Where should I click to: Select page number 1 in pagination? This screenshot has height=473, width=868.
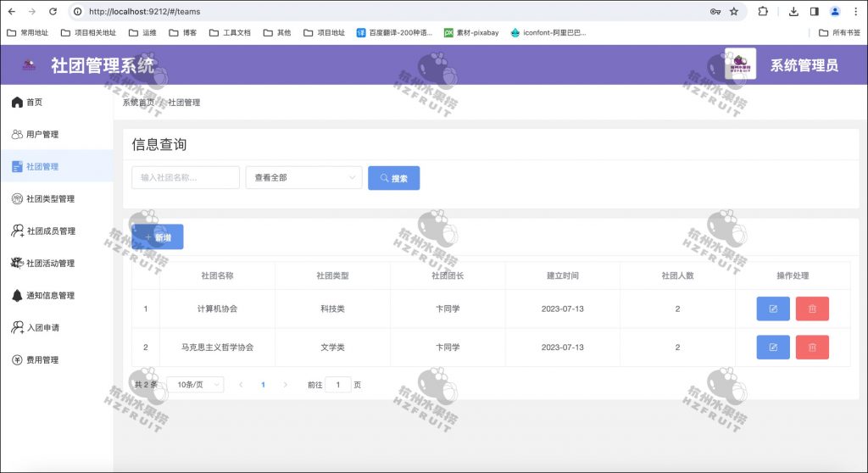coord(263,384)
